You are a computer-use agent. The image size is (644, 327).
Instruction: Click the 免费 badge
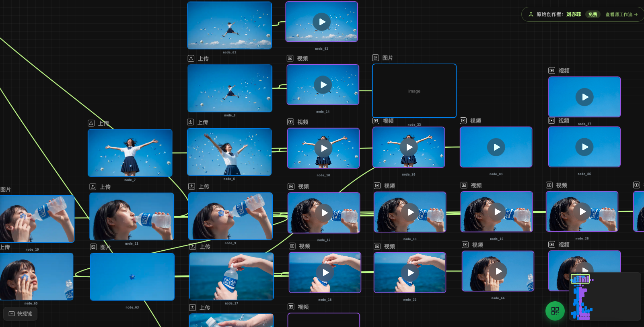(x=593, y=14)
